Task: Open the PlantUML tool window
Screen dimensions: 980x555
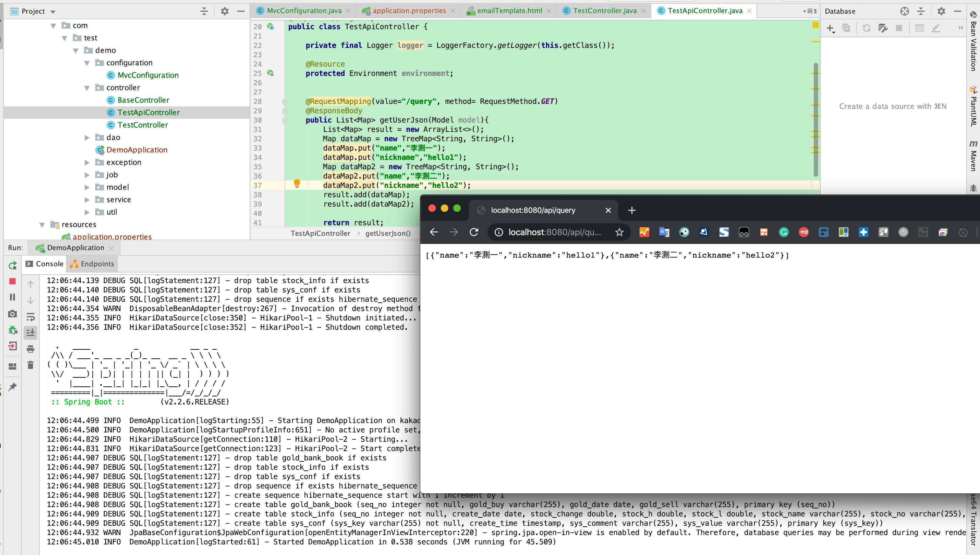Action: (973, 107)
